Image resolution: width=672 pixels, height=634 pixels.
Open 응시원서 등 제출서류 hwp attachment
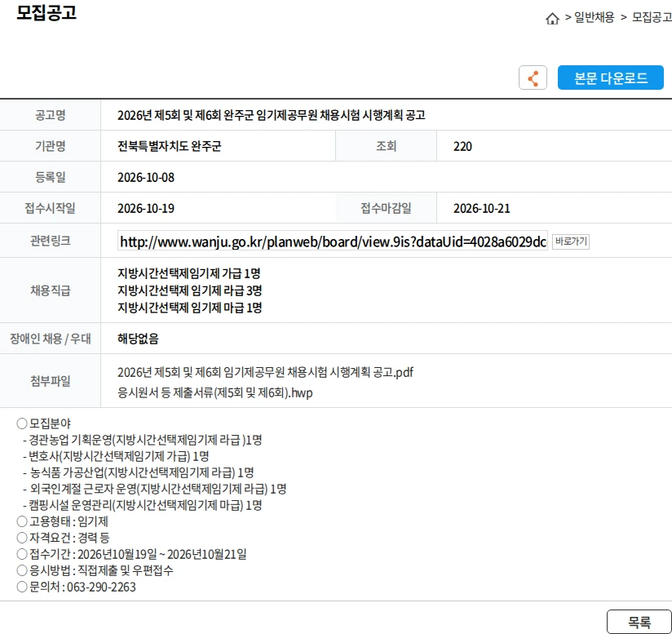click(215, 392)
